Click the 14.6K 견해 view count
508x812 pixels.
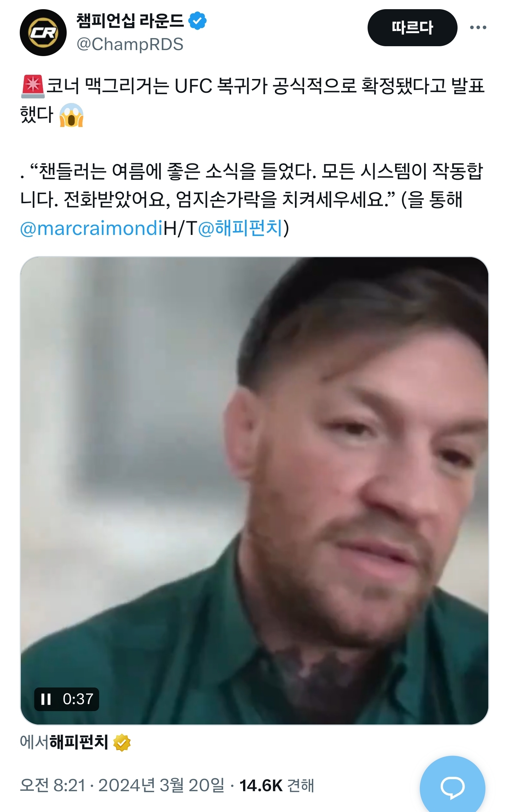tap(277, 786)
